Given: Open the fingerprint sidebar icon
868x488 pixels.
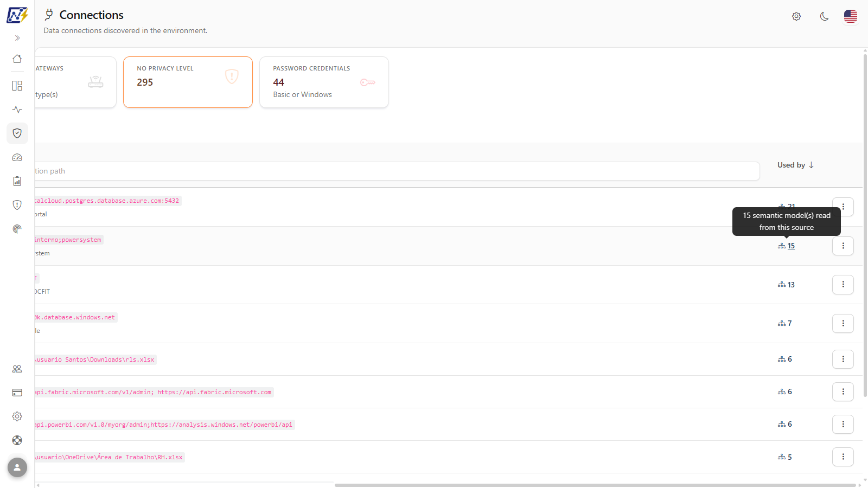Looking at the screenshot, I should click(17, 229).
